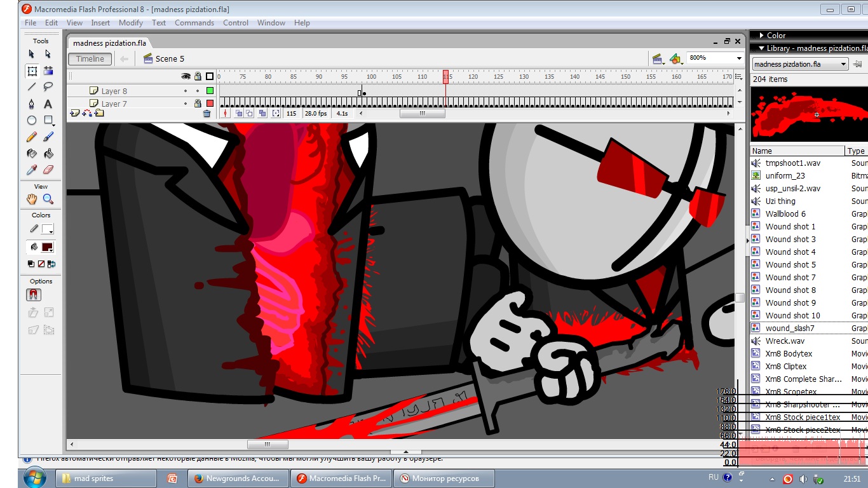Click the red playhead at frame 115
868x488 pixels.
coord(445,76)
